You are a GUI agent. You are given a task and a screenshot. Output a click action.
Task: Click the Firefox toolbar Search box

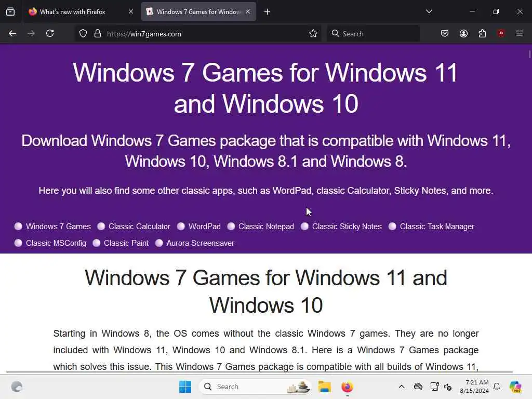click(373, 34)
